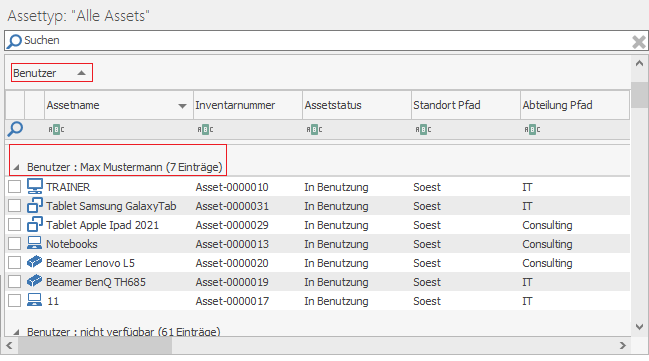
Task: Click the search magnifier in the filter row
Action: (15, 129)
